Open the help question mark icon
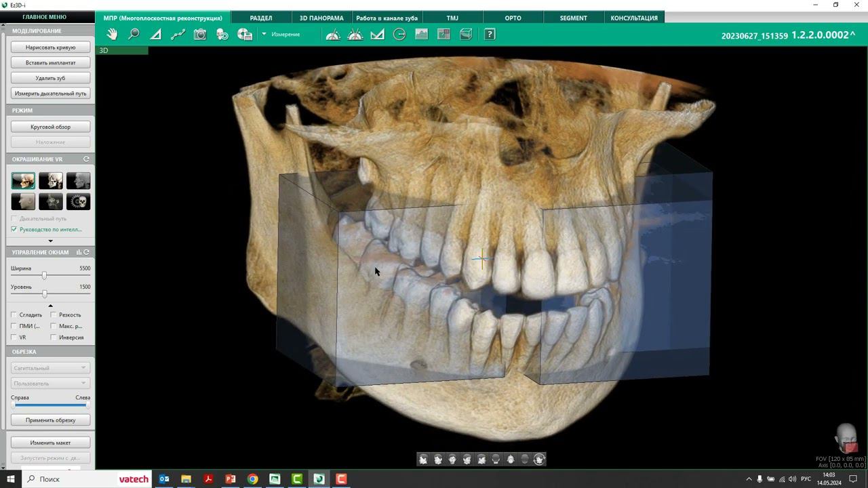868x488 pixels. point(490,34)
